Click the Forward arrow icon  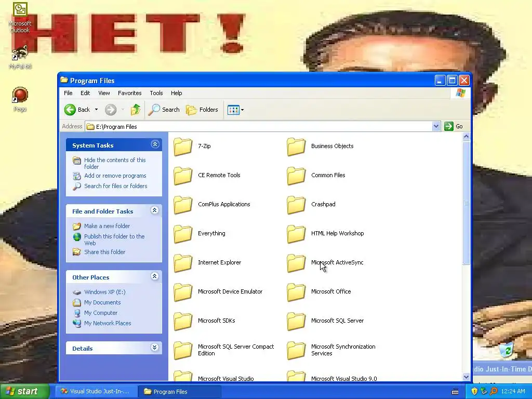pos(111,110)
